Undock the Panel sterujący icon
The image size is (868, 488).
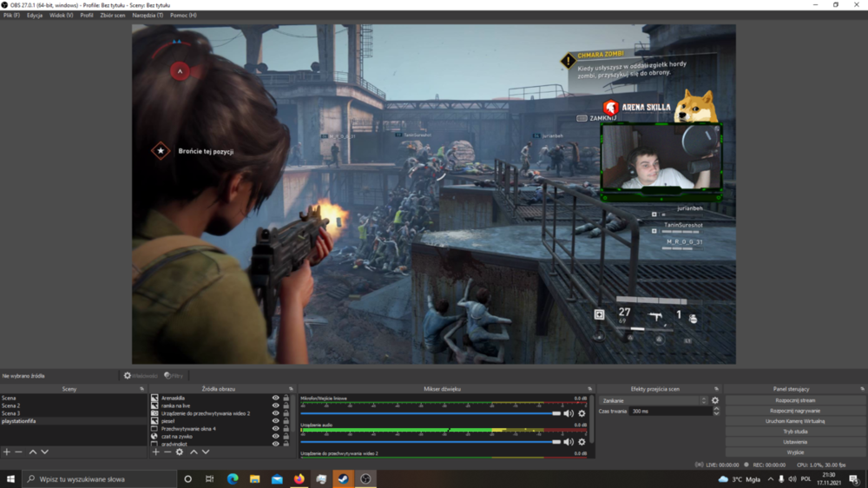(x=862, y=389)
